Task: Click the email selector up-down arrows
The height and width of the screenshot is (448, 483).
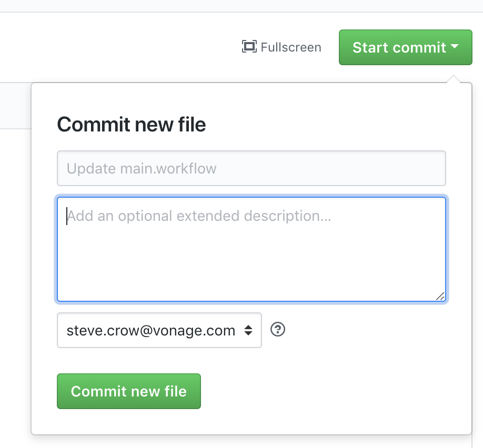Action: click(x=248, y=330)
